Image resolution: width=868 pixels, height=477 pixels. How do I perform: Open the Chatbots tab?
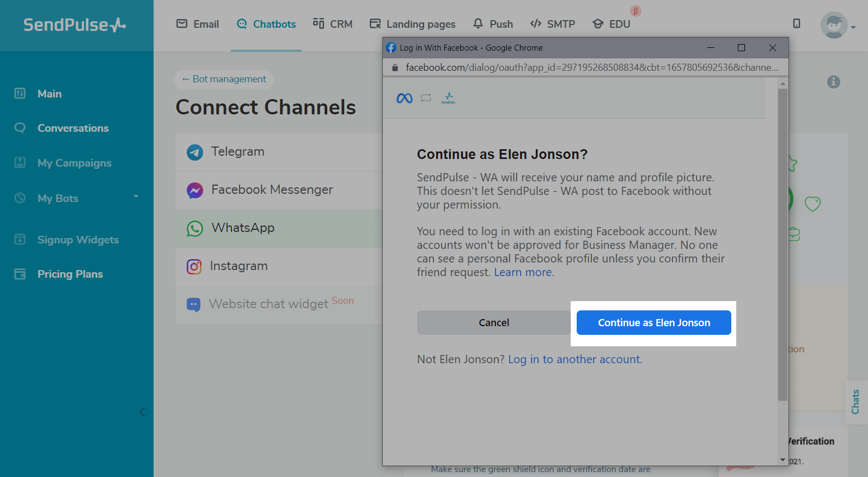pyautogui.click(x=266, y=24)
